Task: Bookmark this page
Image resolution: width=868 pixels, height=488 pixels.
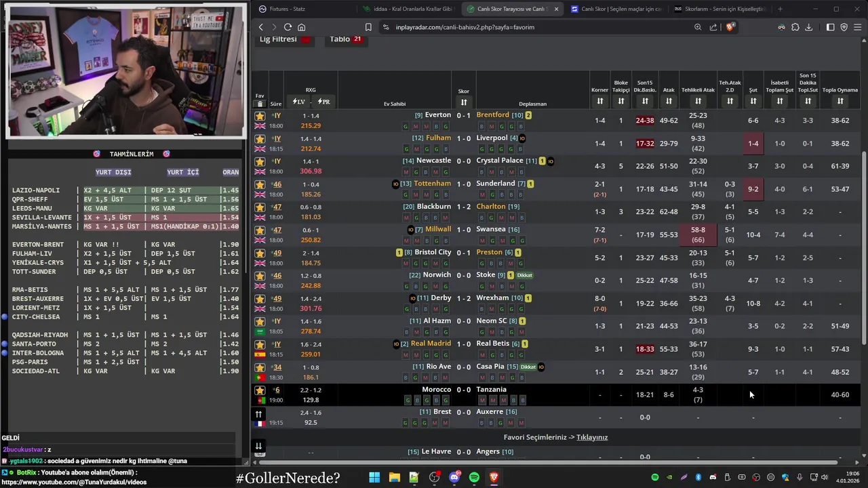Action: point(368,27)
